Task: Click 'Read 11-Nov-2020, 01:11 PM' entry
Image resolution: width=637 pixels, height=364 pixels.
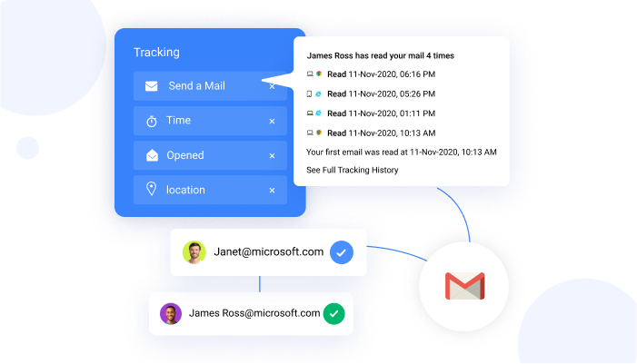Action: tap(381, 113)
